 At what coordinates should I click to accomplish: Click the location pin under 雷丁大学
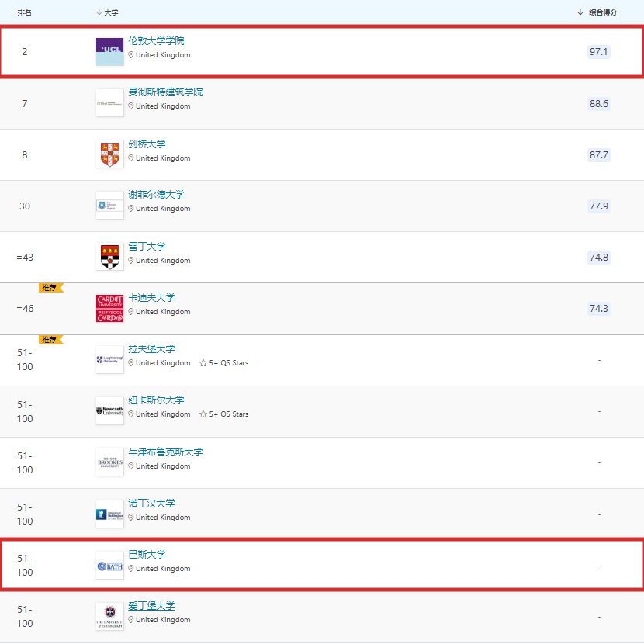131,261
